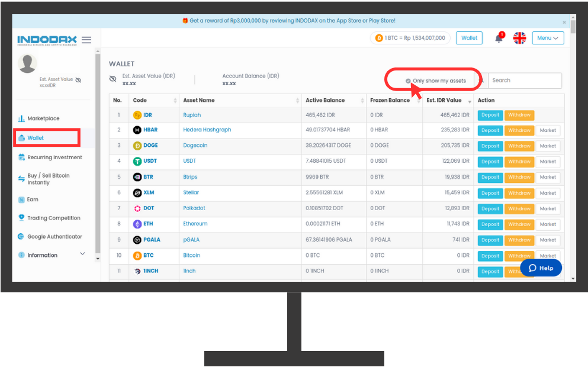Enable Only show my assets checkbox
Screen dimensions: 588x367
408,81
